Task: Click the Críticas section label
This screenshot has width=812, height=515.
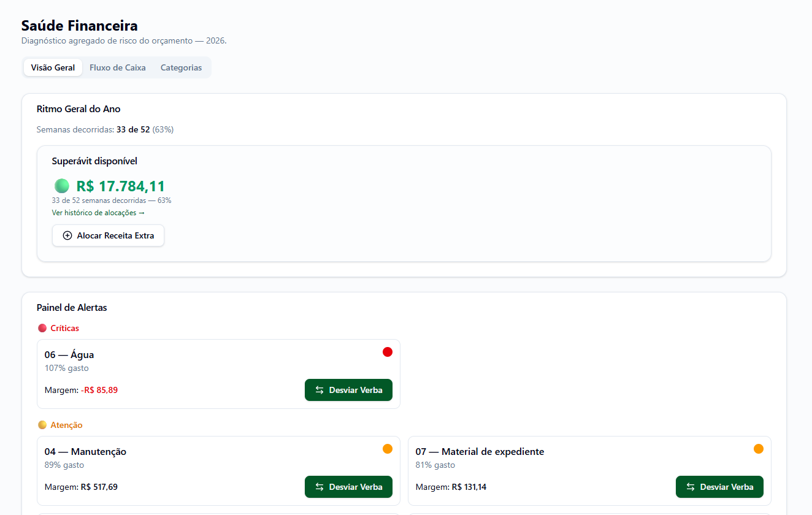Action: tap(65, 328)
